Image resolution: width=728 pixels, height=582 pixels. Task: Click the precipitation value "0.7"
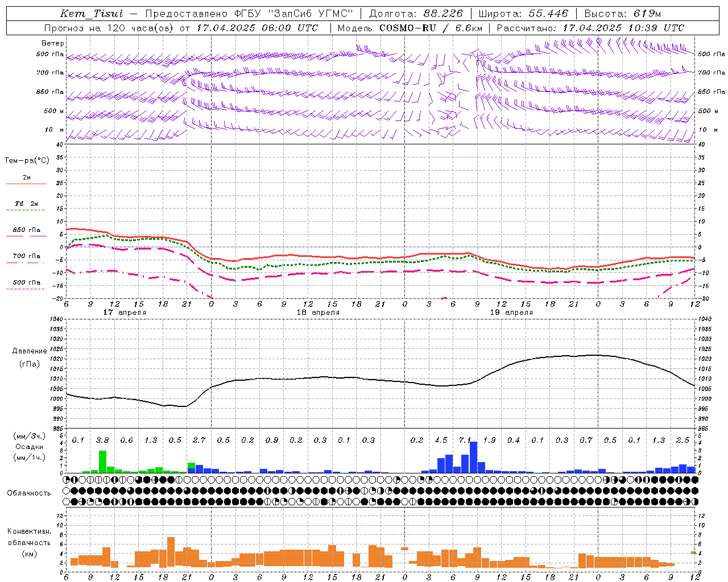586,440
